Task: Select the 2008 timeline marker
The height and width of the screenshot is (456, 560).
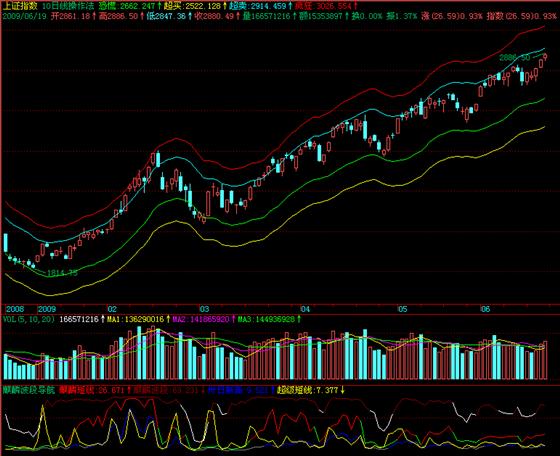Action: (15, 309)
